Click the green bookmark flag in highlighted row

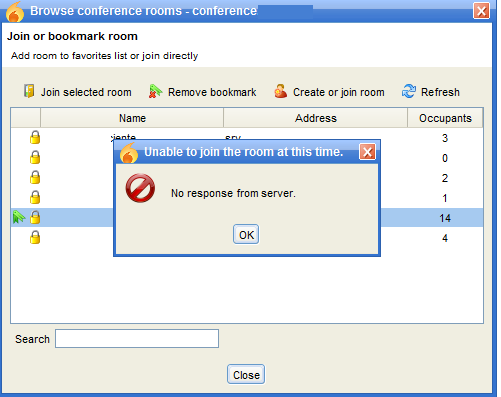click(x=19, y=217)
